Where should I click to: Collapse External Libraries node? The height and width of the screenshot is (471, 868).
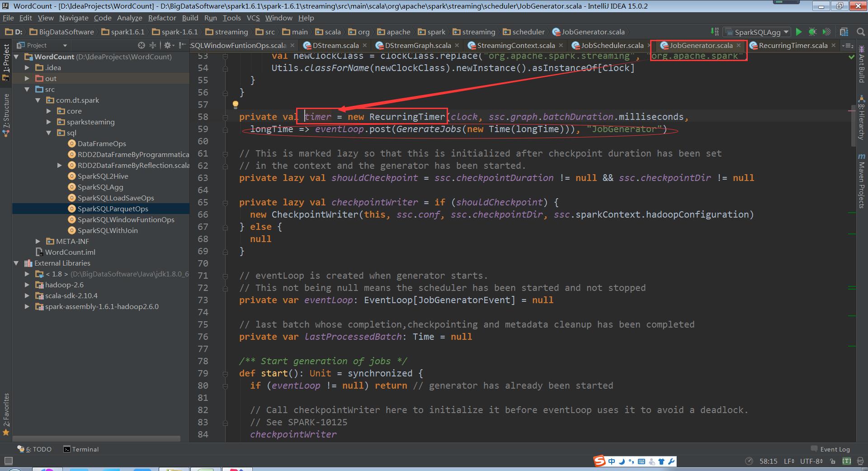(16, 263)
